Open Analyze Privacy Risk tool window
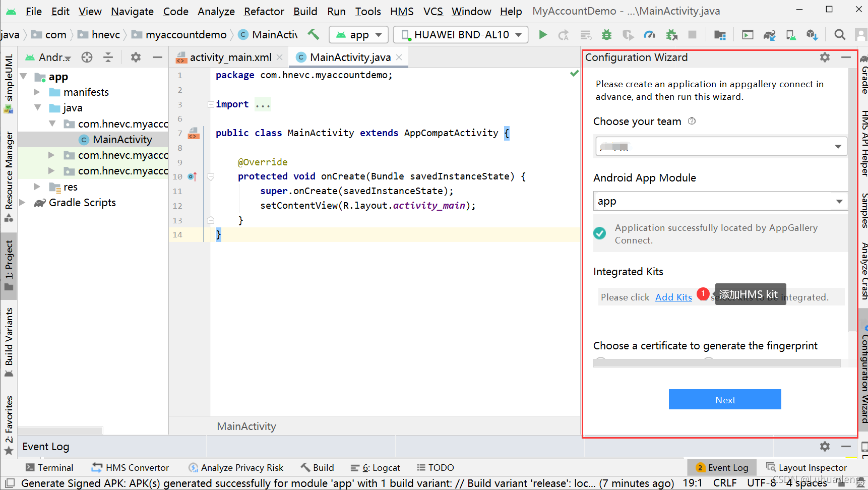Viewport: 868px width, 490px height. pos(236,468)
